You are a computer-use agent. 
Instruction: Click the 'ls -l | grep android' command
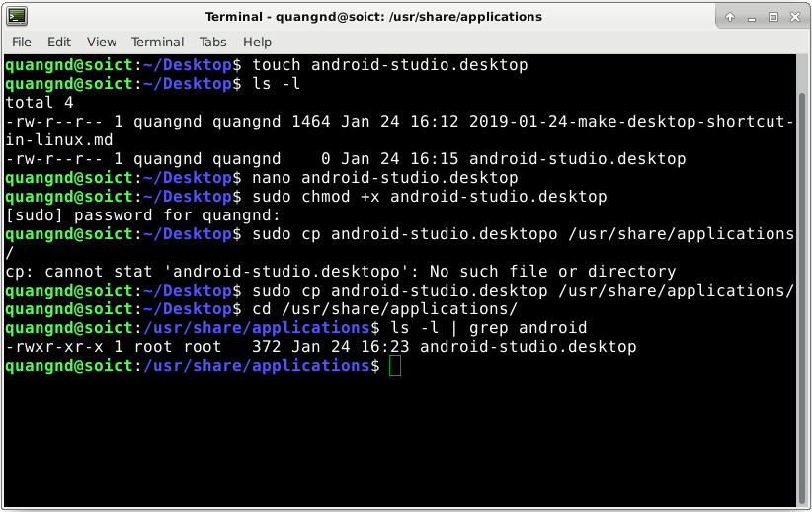pyautogui.click(x=488, y=328)
